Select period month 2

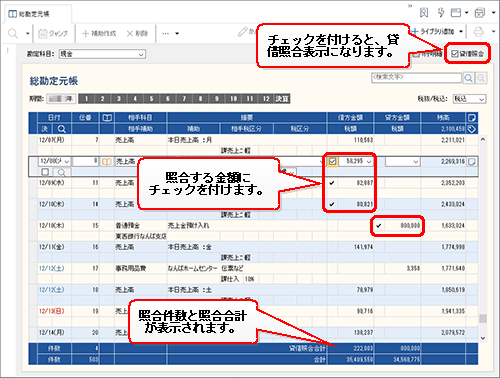[102, 99]
